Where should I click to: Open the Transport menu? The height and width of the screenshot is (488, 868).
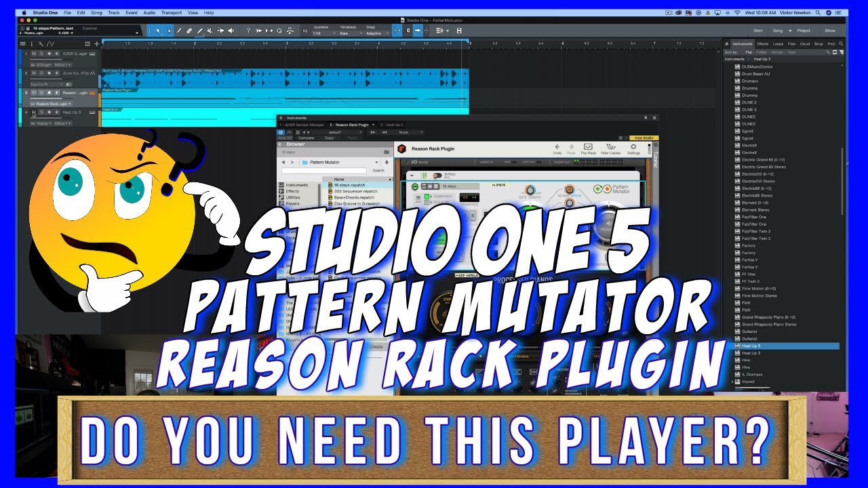[172, 13]
